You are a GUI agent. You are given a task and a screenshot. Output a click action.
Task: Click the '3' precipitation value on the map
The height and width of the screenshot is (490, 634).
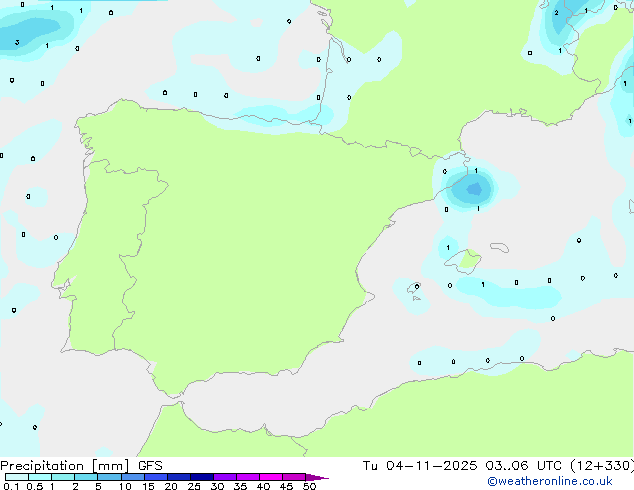point(17,42)
